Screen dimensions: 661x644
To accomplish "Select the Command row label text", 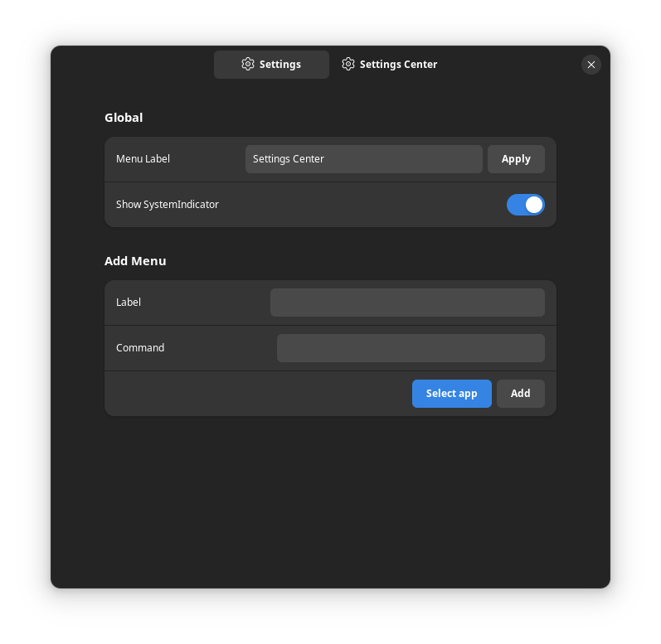I will (140, 348).
